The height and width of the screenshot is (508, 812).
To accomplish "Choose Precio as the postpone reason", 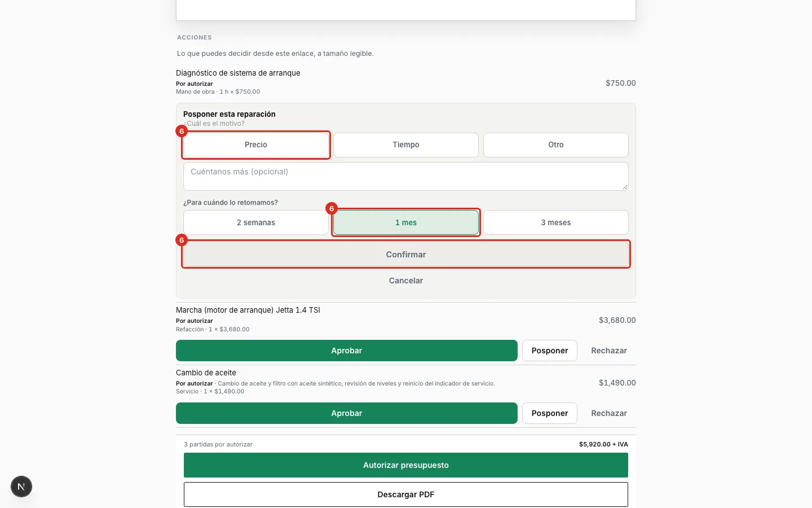I will [256, 145].
